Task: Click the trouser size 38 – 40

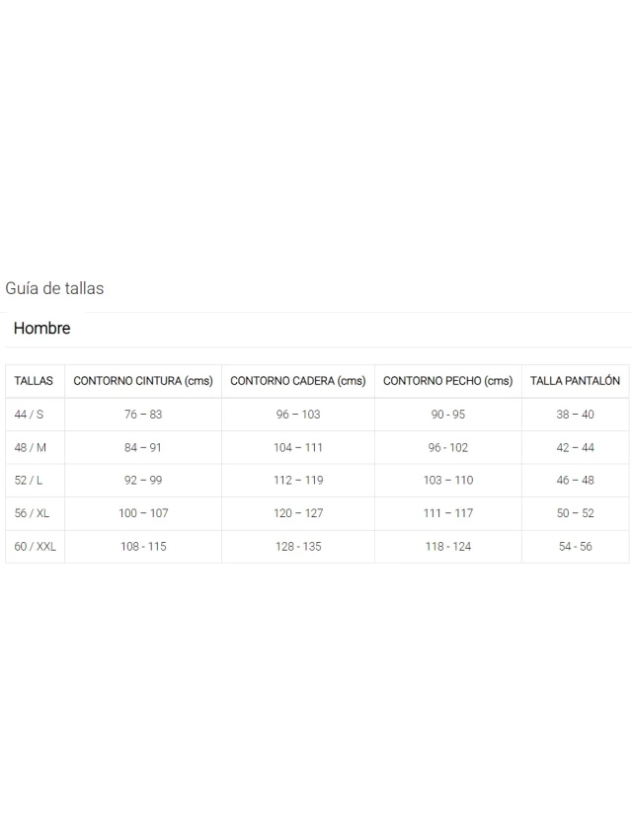Action: [575, 415]
